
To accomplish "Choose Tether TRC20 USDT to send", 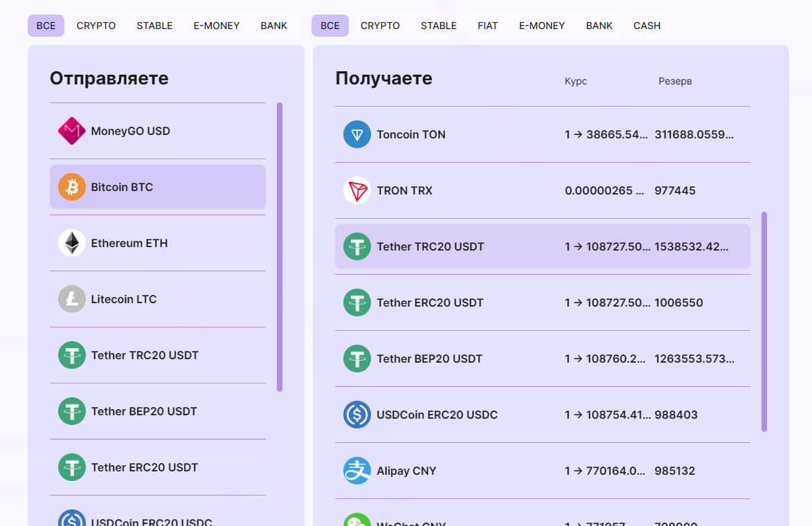I will [157, 355].
